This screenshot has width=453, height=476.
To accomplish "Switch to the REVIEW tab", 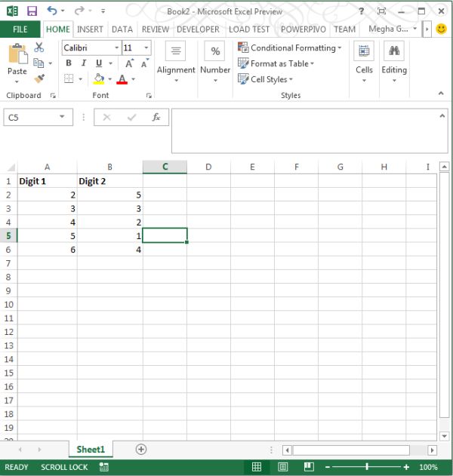I will click(156, 29).
